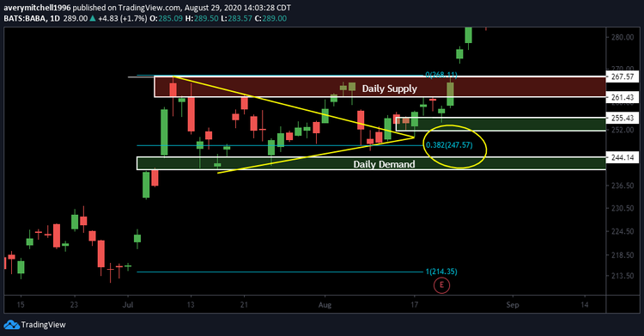This screenshot has width=644, height=336.
Task: Click the 23 date axis label
Action: tap(74, 305)
